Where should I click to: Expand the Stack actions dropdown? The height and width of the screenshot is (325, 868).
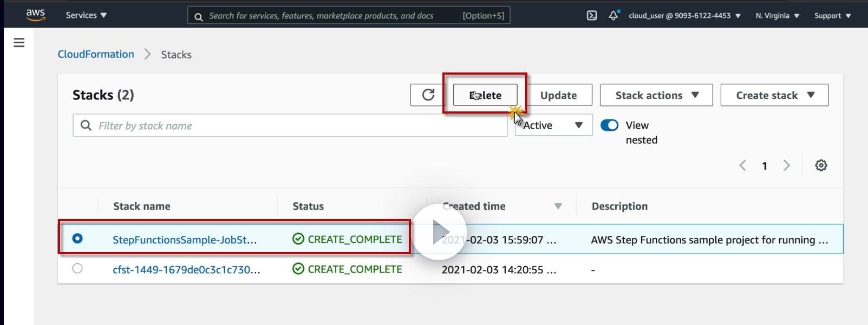coord(656,95)
